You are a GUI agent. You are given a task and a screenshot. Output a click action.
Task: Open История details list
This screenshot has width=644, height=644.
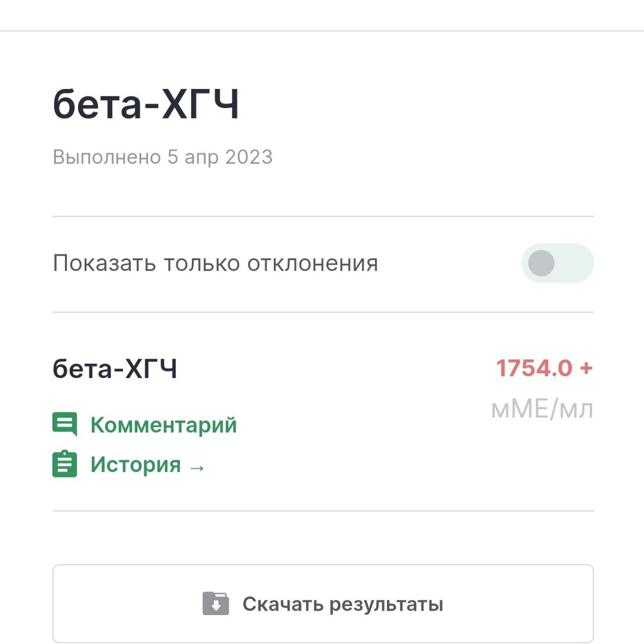[135, 465]
